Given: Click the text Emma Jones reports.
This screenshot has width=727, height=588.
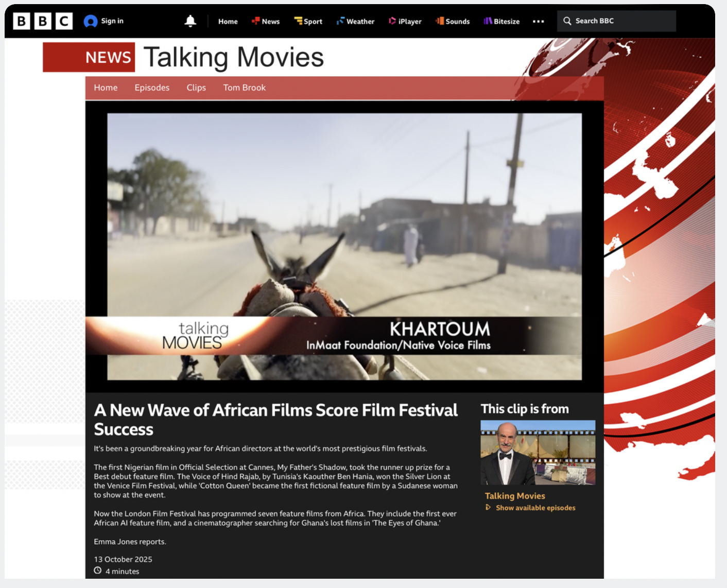Looking at the screenshot, I should pos(130,542).
